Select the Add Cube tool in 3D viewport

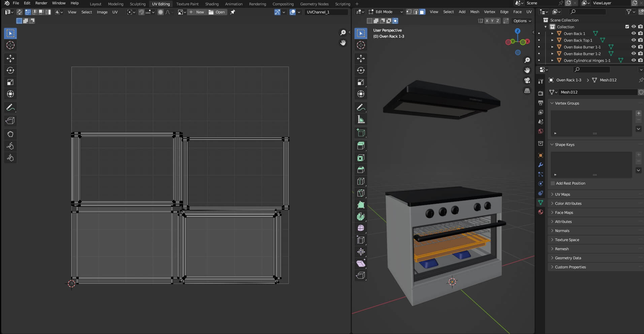click(x=361, y=133)
